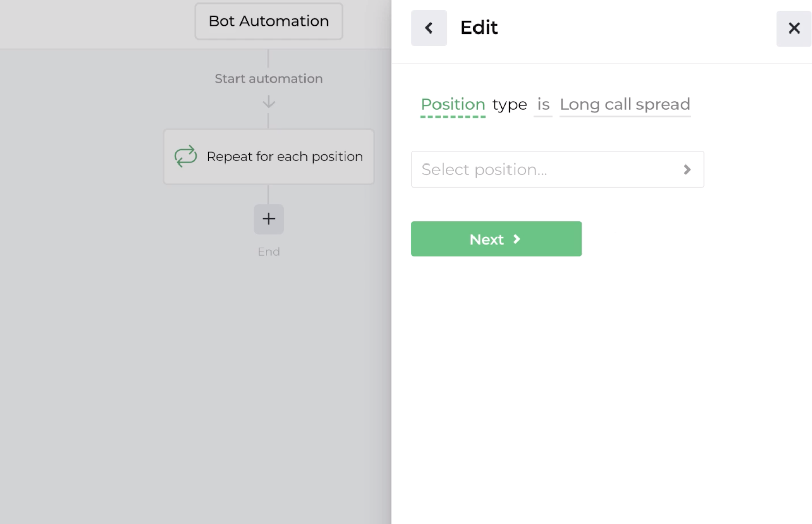
Task: Click the chevron inside the Next button
Action: [517, 239]
